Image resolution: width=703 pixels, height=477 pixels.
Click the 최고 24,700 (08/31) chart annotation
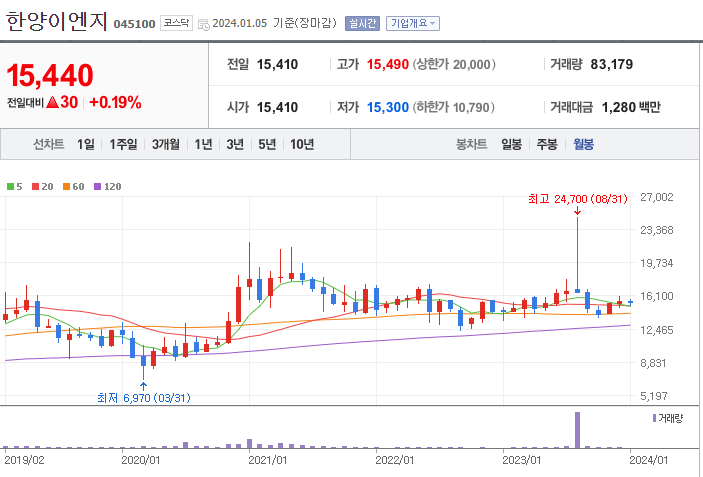coord(577,199)
